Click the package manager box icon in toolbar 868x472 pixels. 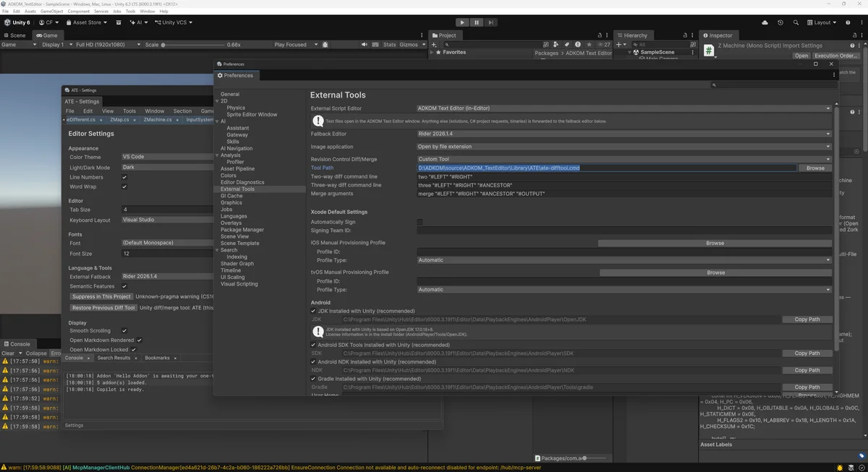(x=119, y=22)
